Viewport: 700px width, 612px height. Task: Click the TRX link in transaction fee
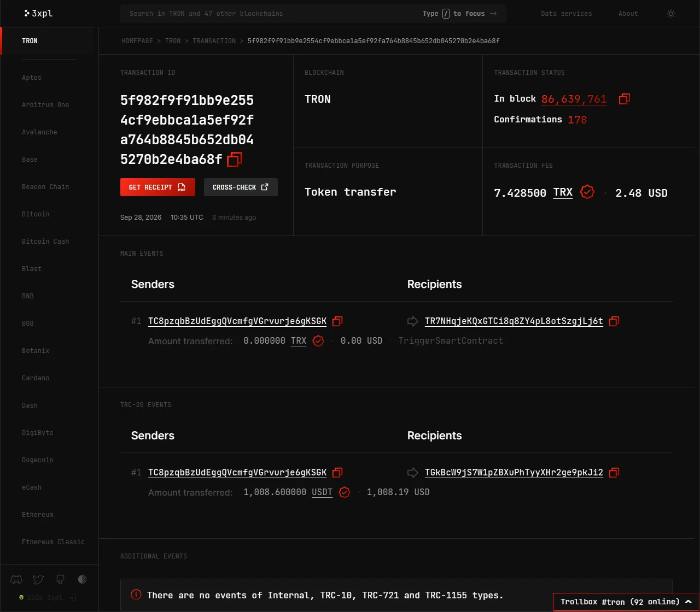[563, 192]
